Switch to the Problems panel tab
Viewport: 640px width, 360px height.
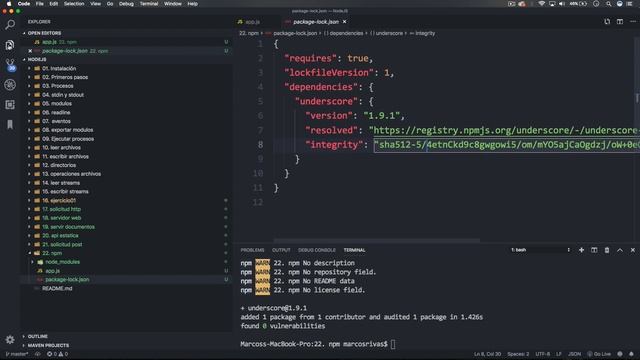252,250
